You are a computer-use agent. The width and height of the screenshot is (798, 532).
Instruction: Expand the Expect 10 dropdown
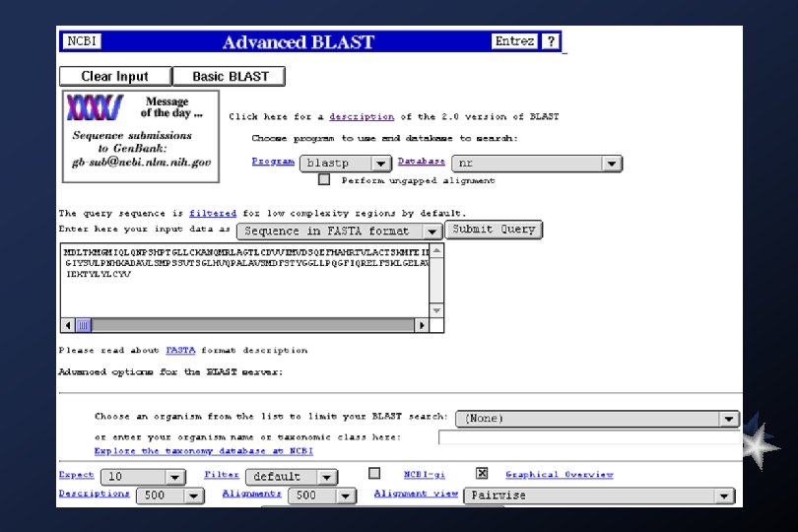pyautogui.click(x=143, y=477)
